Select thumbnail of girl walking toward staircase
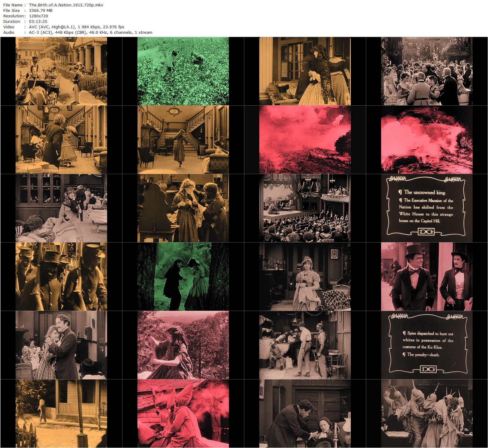The width and height of the screenshot is (488, 448). click(x=183, y=140)
